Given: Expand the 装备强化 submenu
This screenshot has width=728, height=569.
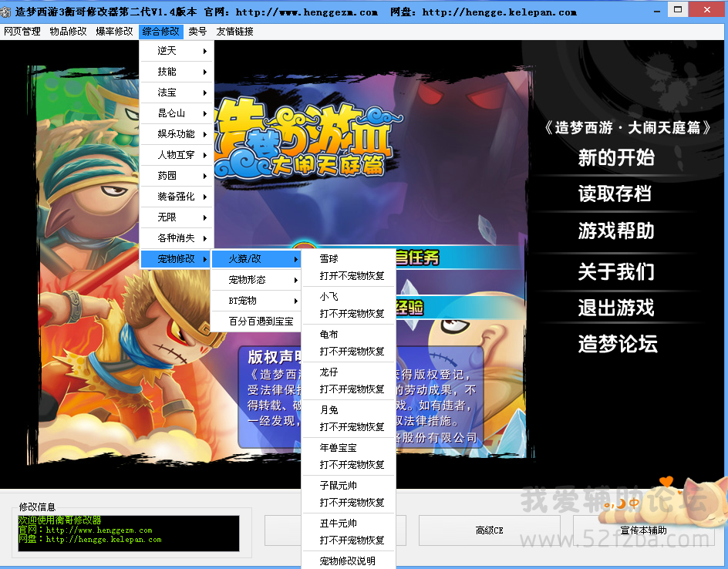Looking at the screenshot, I should (x=177, y=197).
